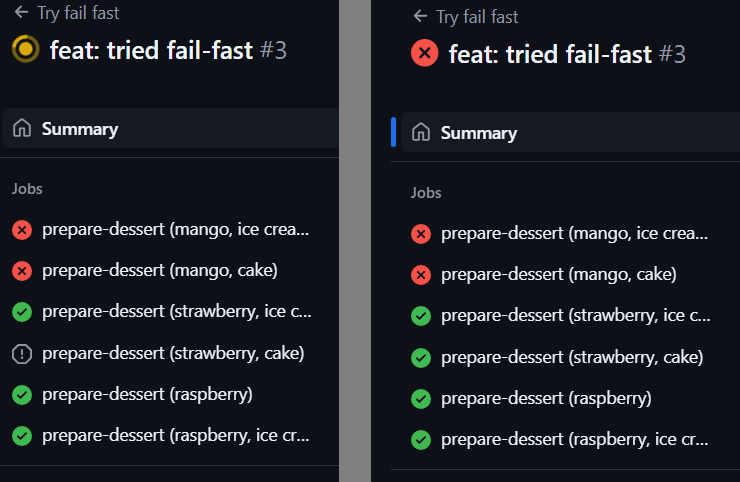This screenshot has height=482, width=740.
Task: Click right panel run title 'feat: tried fail-fast'
Action: point(550,54)
